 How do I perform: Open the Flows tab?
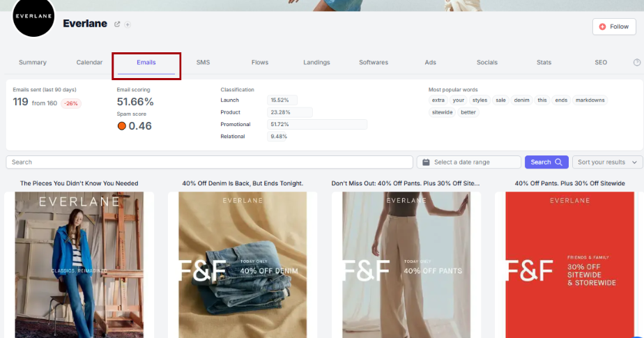pos(259,63)
